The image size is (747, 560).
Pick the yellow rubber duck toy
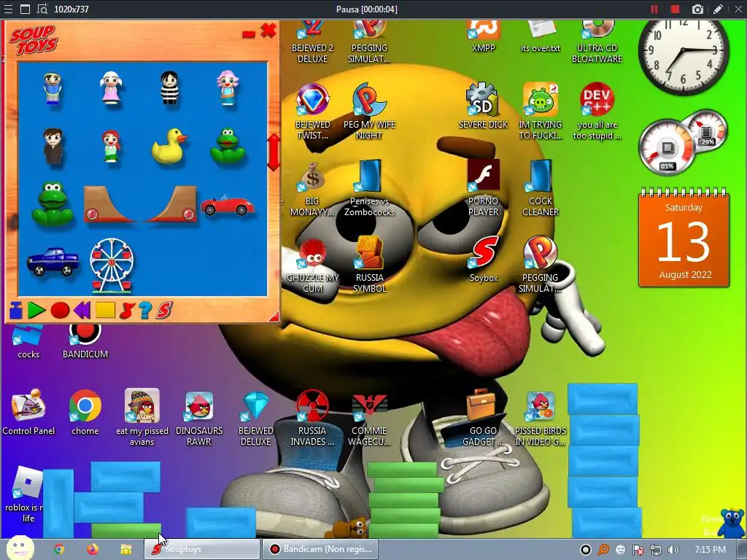pyautogui.click(x=169, y=147)
